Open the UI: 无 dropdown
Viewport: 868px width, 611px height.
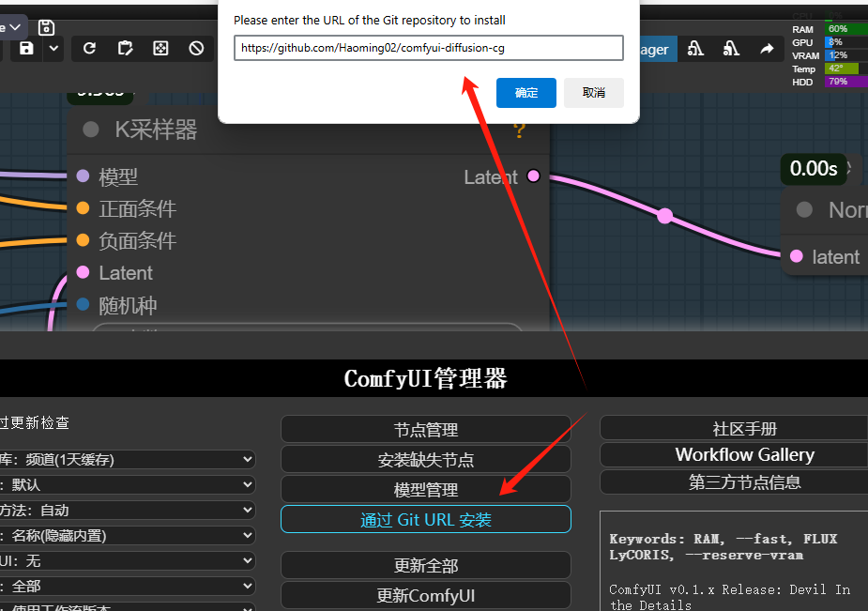pyautogui.click(x=128, y=561)
